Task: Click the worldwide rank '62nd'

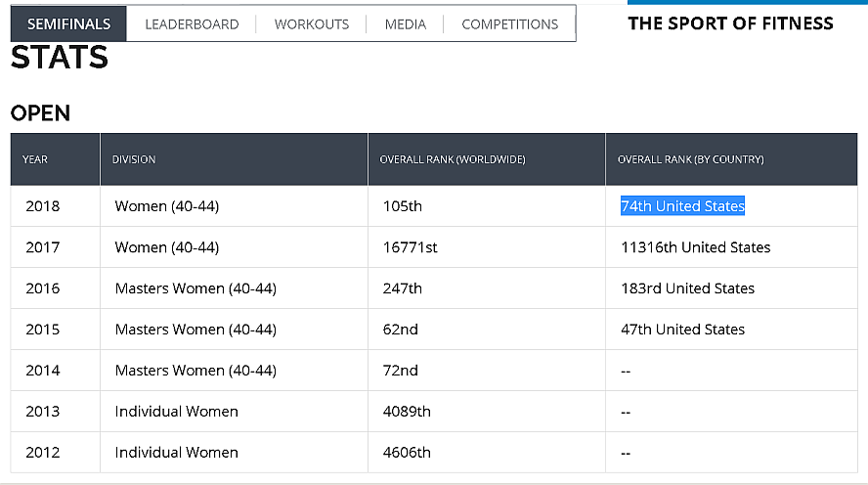Action: click(x=400, y=329)
